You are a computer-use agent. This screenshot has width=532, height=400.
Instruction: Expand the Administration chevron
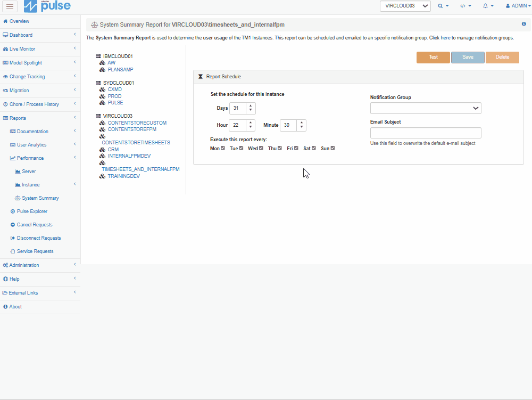point(74,265)
